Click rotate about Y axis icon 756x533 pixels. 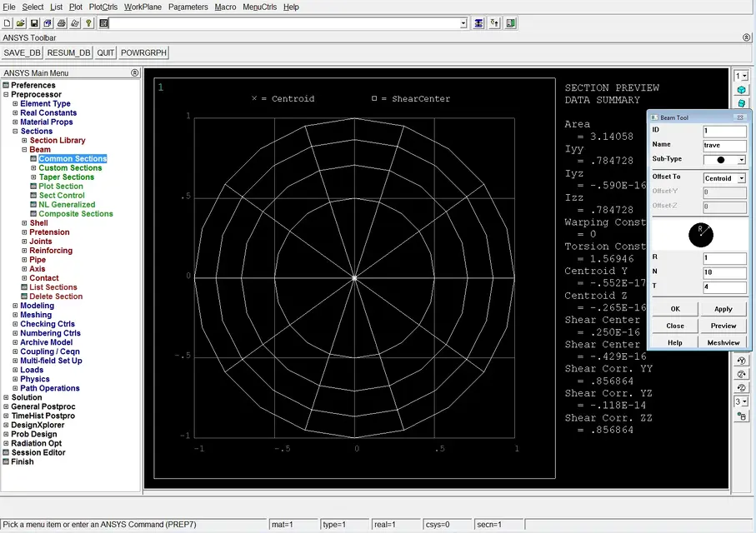pyautogui.click(x=742, y=361)
